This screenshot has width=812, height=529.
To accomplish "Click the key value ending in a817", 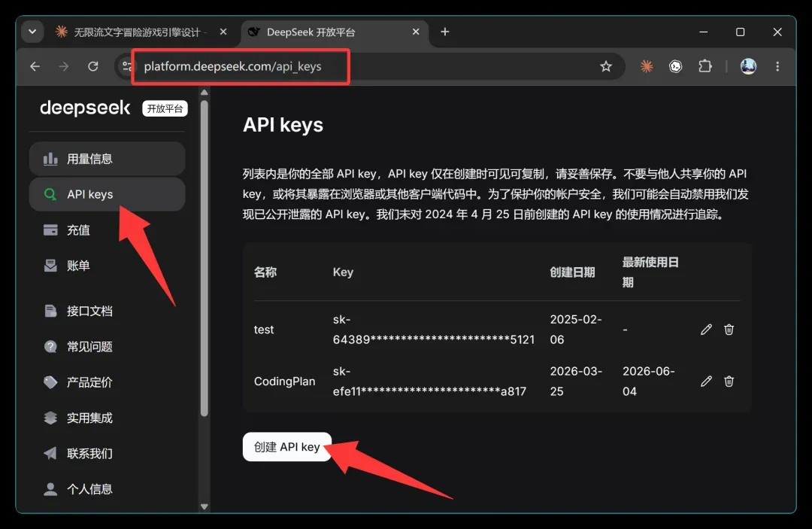I will coord(429,382).
